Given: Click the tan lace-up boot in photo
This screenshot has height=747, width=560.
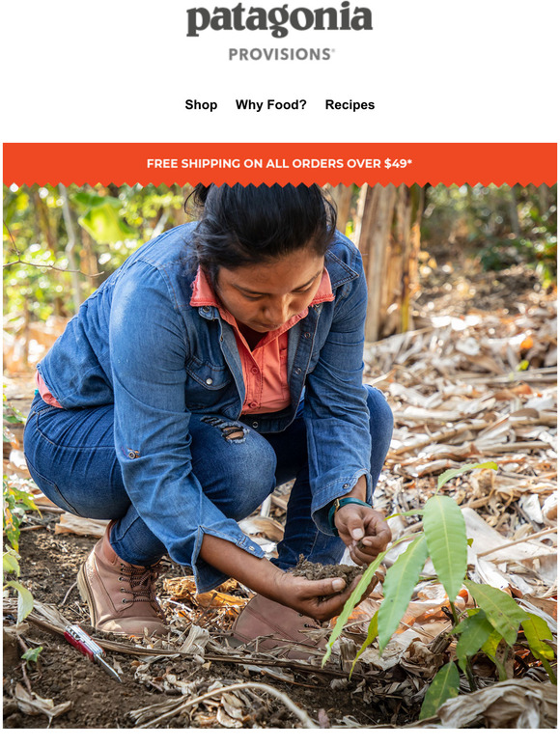Looking at the screenshot, I should 121,584.
